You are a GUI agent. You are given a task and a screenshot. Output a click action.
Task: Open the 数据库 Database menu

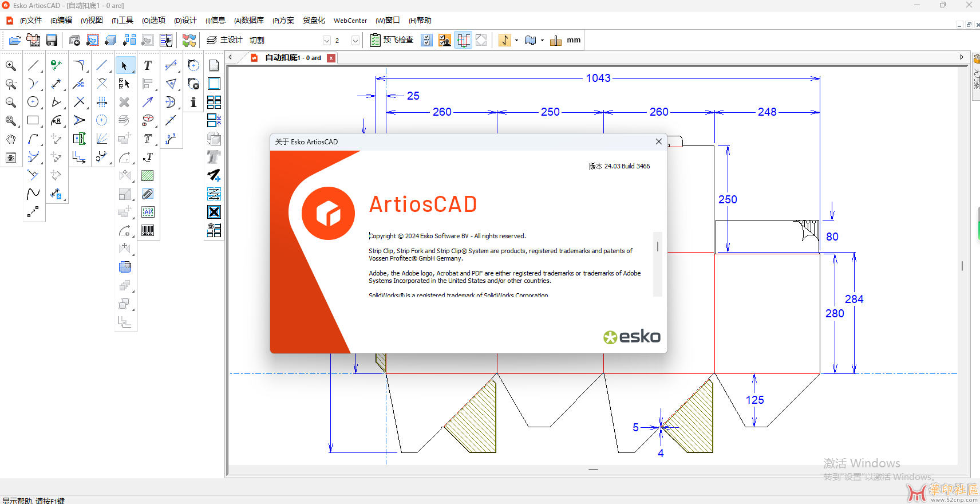click(x=249, y=21)
